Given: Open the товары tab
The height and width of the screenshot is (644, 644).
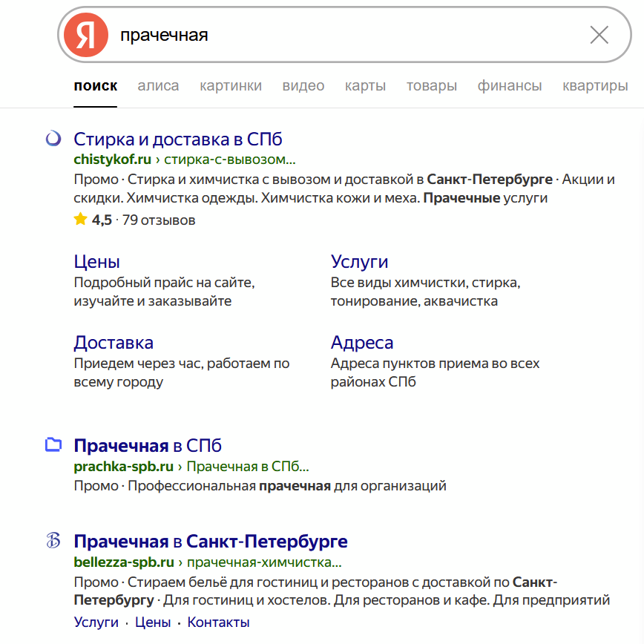Looking at the screenshot, I should [431, 85].
